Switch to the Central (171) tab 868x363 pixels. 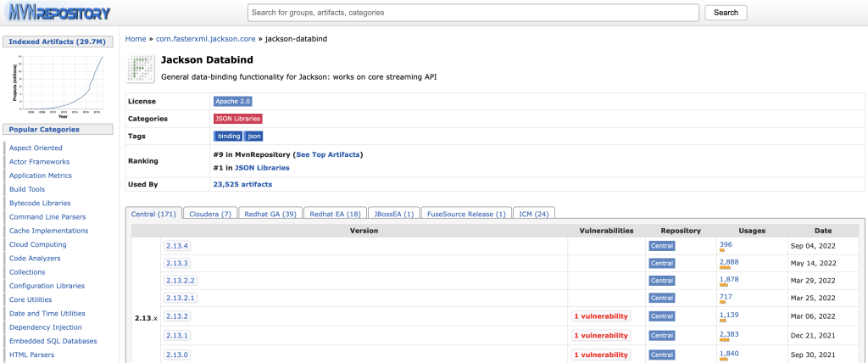coord(153,214)
